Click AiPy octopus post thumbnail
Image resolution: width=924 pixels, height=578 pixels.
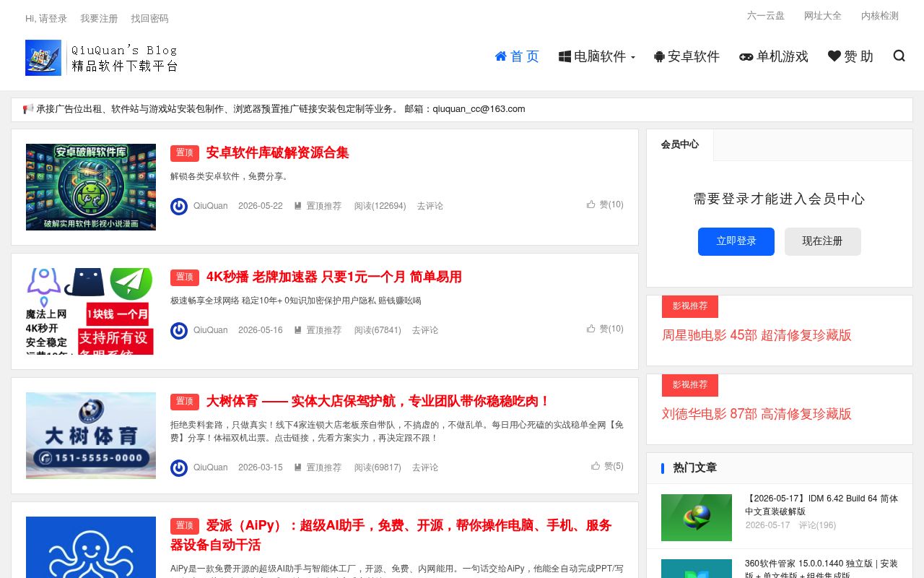pyautogui.click(x=91, y=547)
